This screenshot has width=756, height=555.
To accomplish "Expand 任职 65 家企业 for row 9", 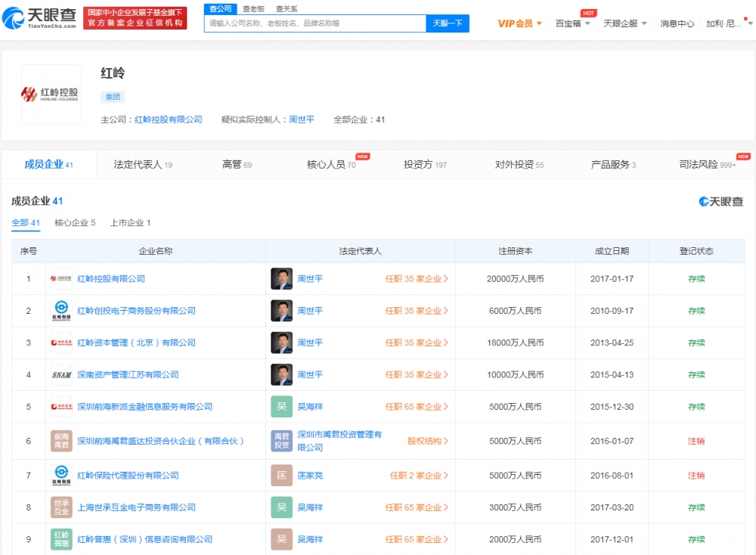I will coord(417,539).
